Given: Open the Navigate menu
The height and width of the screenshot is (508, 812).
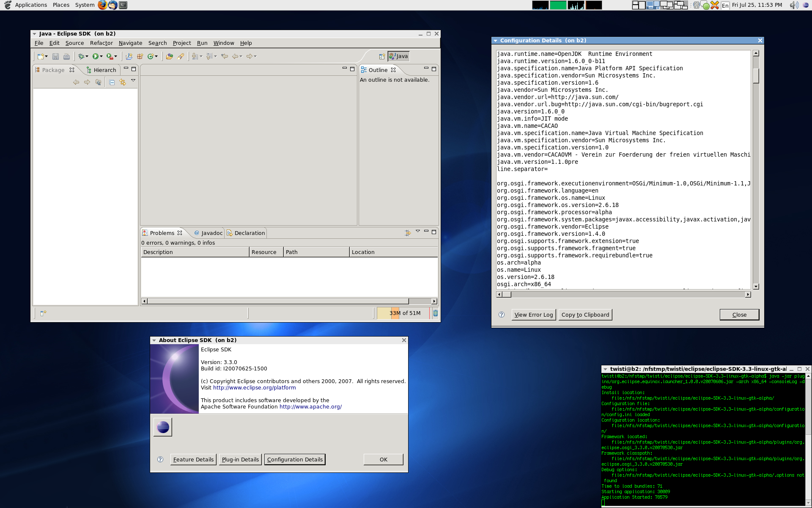Looking at the screenshot, I should point(130,43).
